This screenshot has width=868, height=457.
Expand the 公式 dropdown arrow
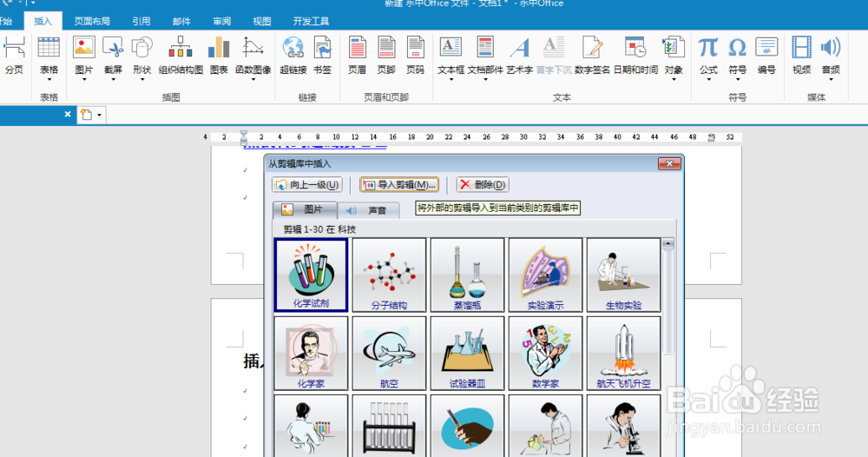coord(708,80)
